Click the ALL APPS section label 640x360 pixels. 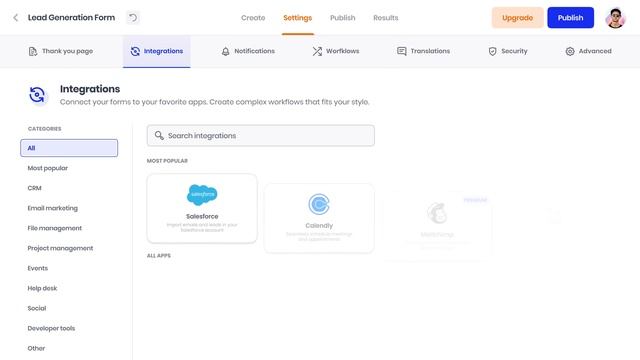(x=159, y=255)
